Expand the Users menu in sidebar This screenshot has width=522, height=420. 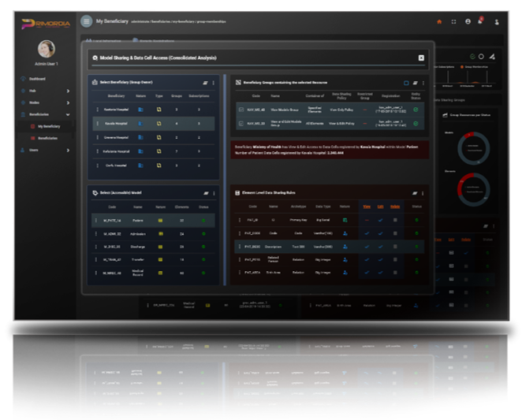coord(68,150)
